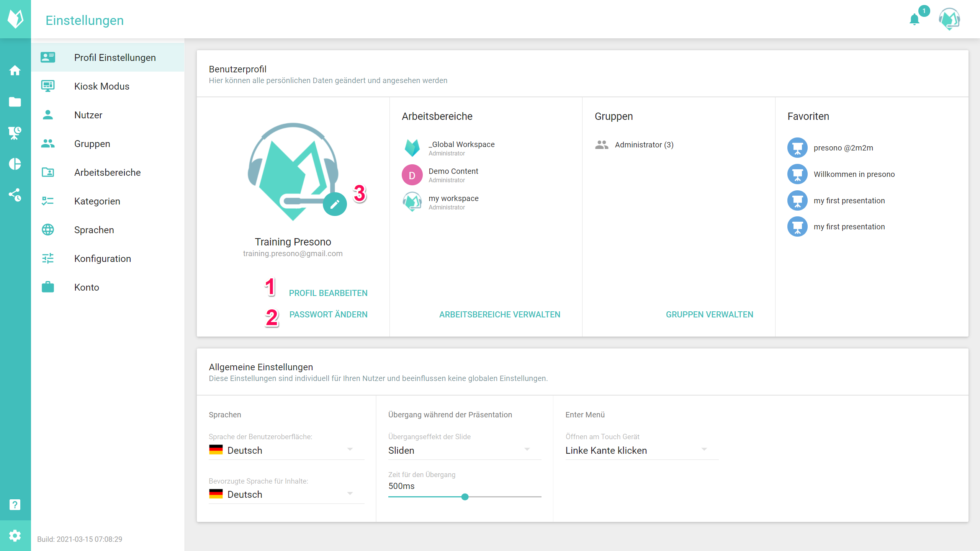
Task: Open the presentations easel icon in sidebar
Action: [x=15, y=133]
